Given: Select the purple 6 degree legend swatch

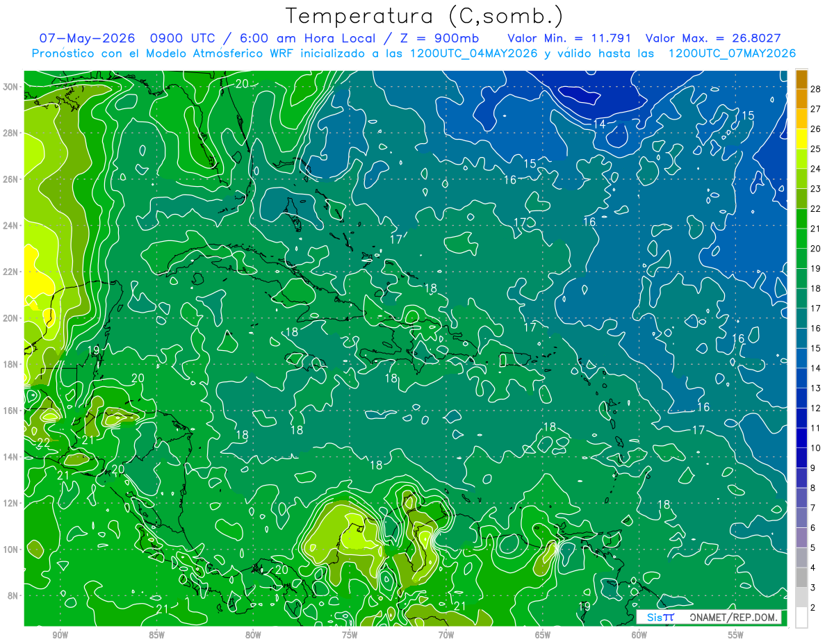Looking at the screenshot, I should (801, 518).
